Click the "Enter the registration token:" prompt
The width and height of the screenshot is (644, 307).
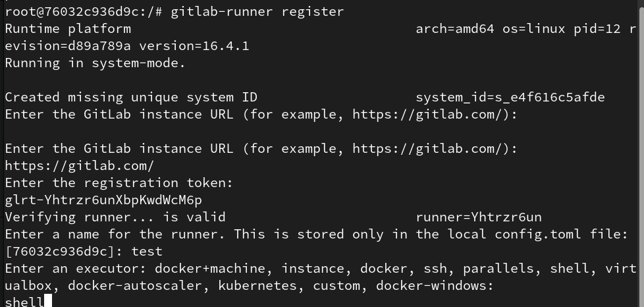click(x=119, y=182)
